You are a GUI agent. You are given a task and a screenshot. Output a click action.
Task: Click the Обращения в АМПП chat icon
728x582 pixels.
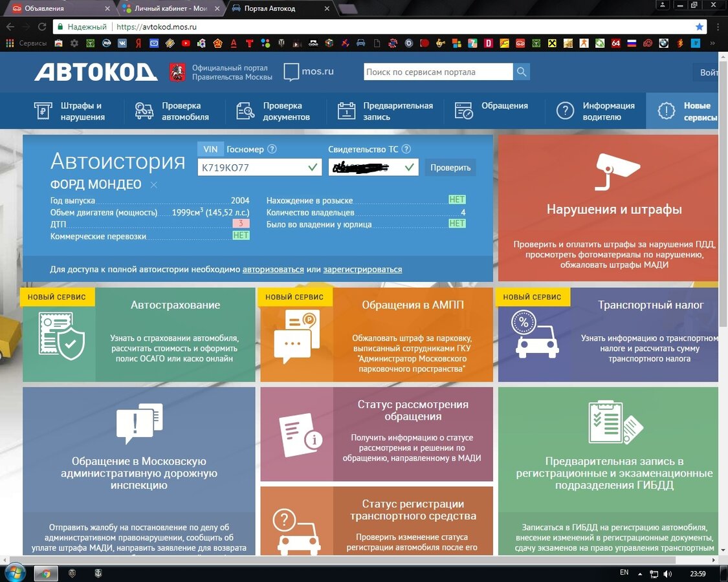296,336
